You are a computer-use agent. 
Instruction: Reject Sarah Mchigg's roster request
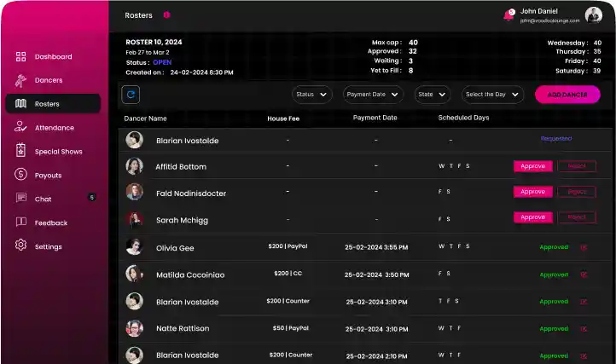coord(577,217)
